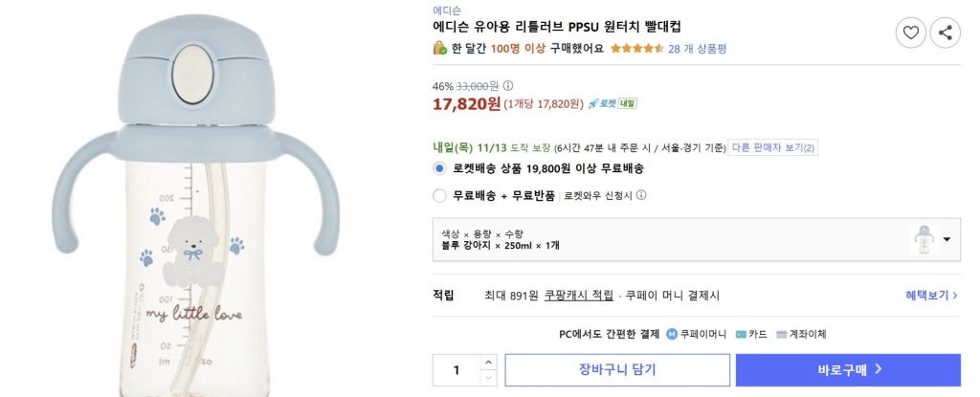Click the quantity input field

[x=457, y=370]
